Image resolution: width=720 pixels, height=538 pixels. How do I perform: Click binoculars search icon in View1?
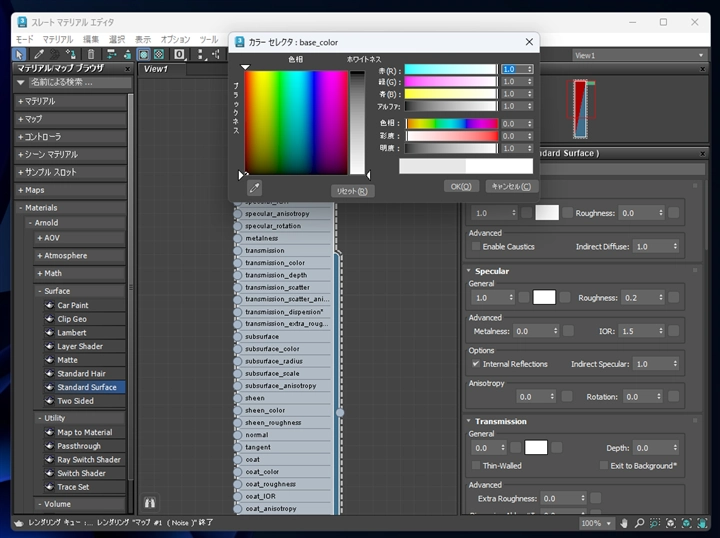pos(150,503)
